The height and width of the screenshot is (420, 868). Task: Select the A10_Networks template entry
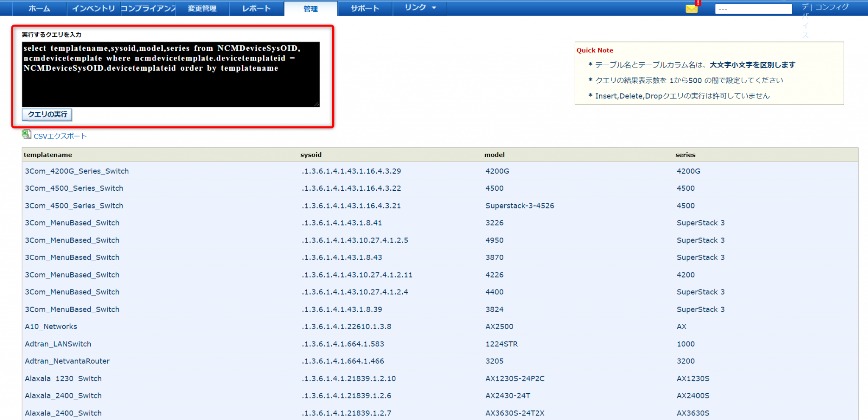pos(50,326)
